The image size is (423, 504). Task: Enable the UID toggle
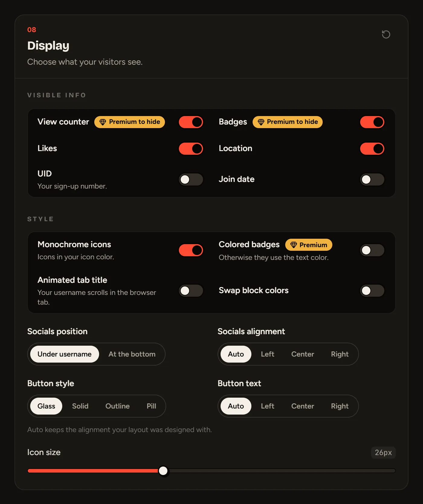click(191, 179)
